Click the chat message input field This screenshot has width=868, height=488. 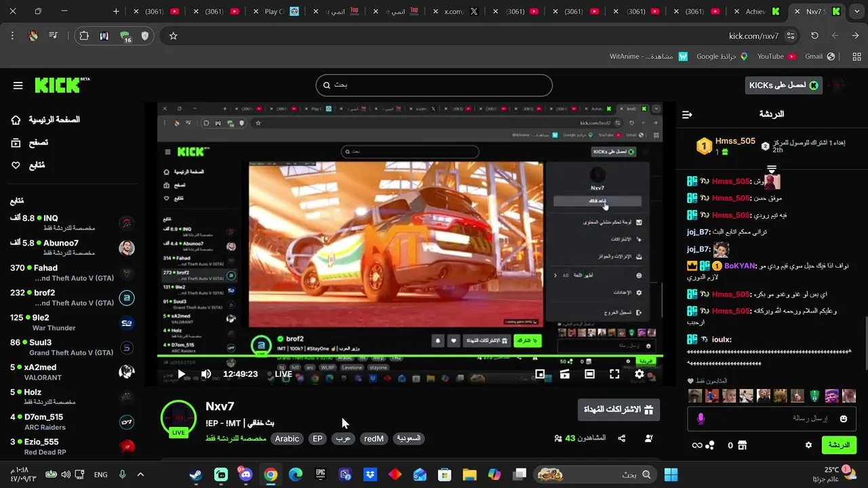pos(772,419)
